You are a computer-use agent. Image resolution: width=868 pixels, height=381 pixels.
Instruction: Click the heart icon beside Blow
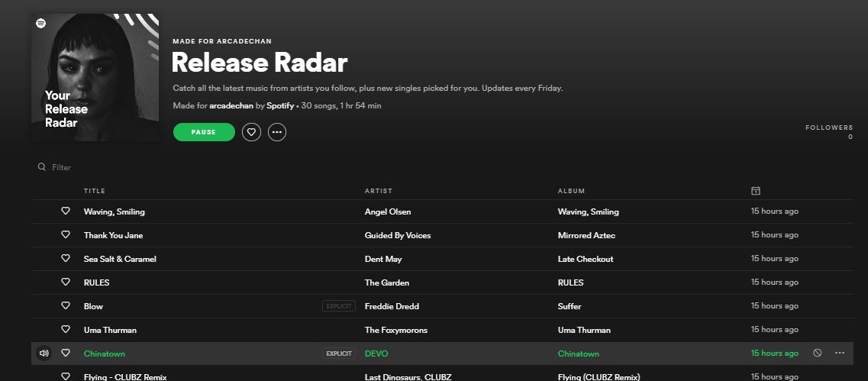(66, 305)
